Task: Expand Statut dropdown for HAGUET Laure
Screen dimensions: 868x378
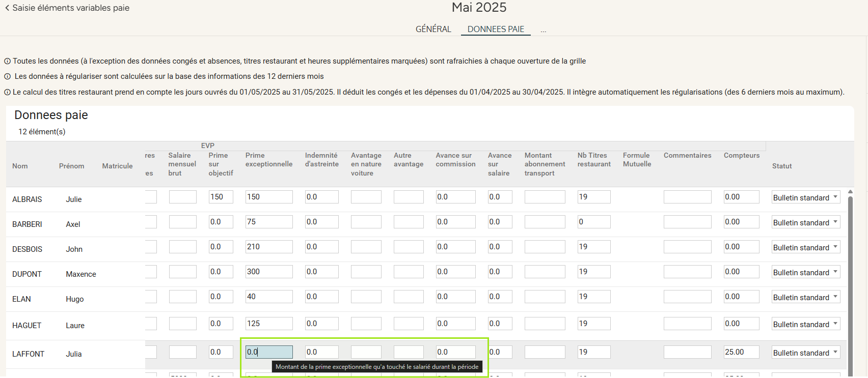Action: 805,324
